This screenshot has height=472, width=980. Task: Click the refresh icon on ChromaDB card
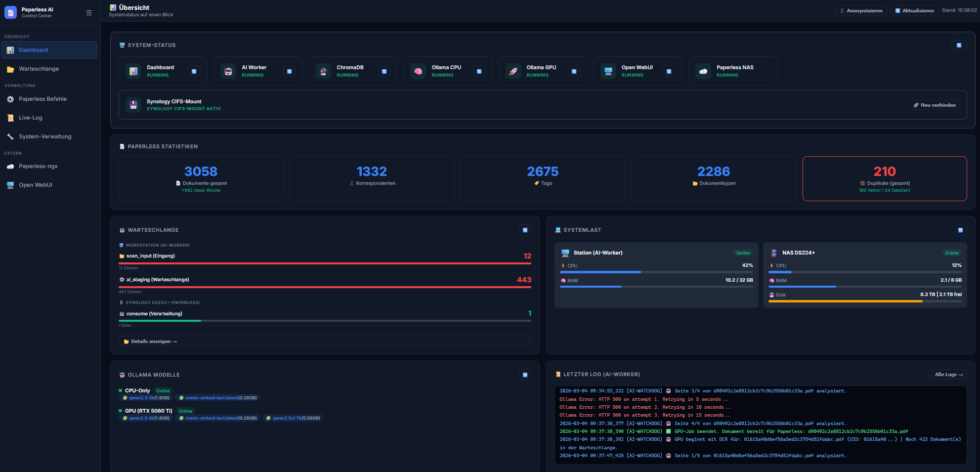click(x=384, y=71)
